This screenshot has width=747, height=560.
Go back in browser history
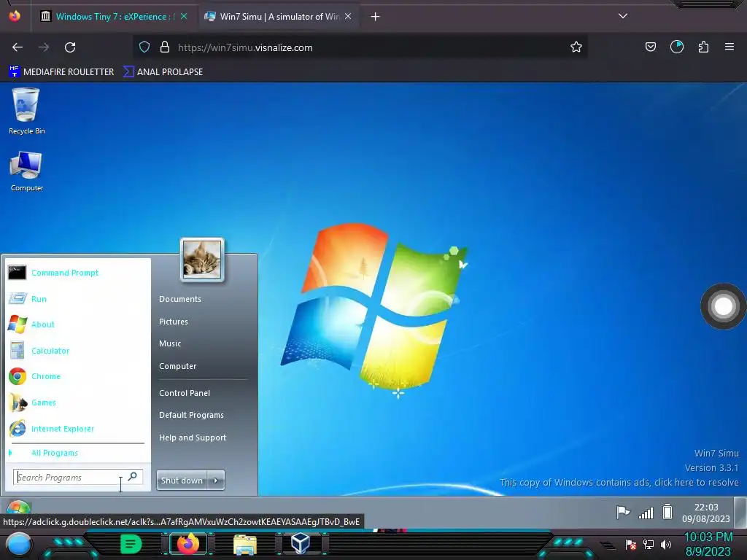tap(18, 47)
